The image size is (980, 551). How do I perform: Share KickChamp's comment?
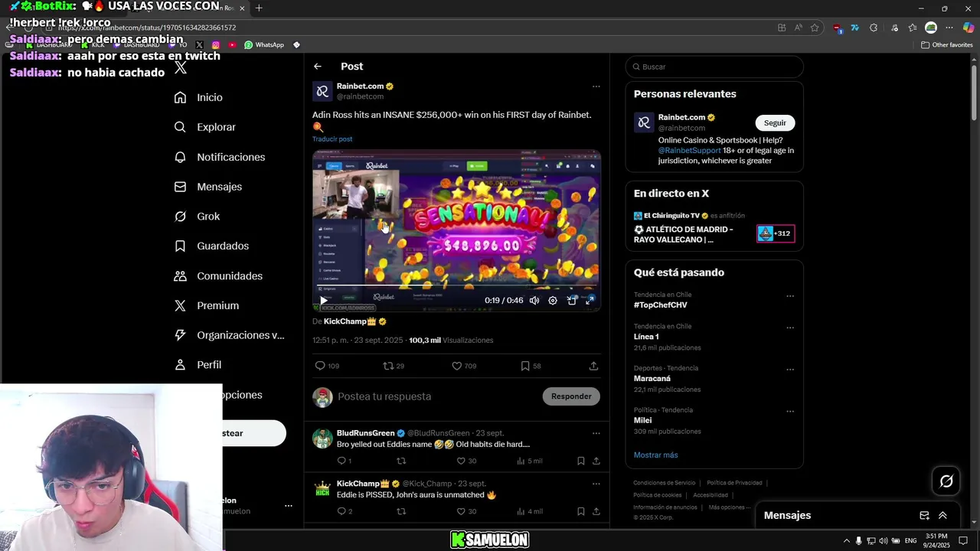596,511
